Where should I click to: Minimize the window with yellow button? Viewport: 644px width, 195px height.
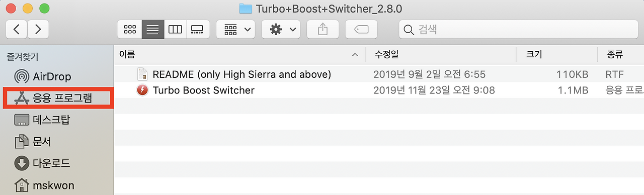[27, 8]
